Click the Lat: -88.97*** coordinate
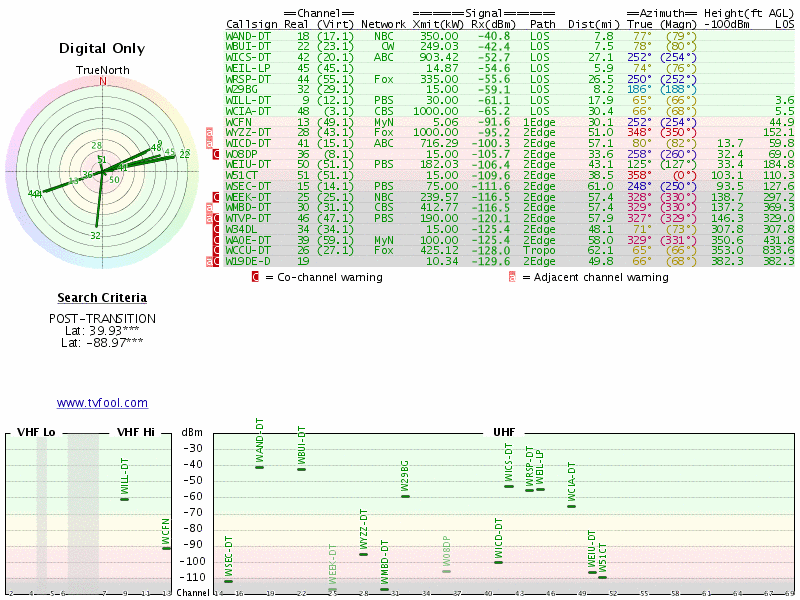 [102, 342]
